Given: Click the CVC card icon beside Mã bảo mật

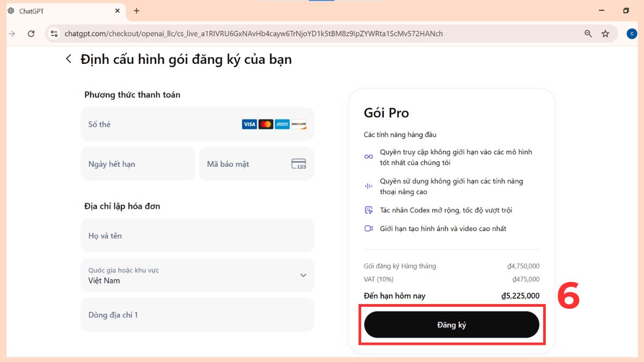Looking at the screenshot, I should click(x=298, y=164).
